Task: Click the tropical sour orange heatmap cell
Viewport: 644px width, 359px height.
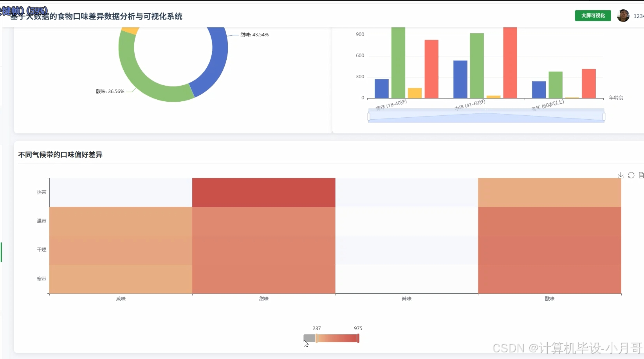Action: [x=550, y=192]
